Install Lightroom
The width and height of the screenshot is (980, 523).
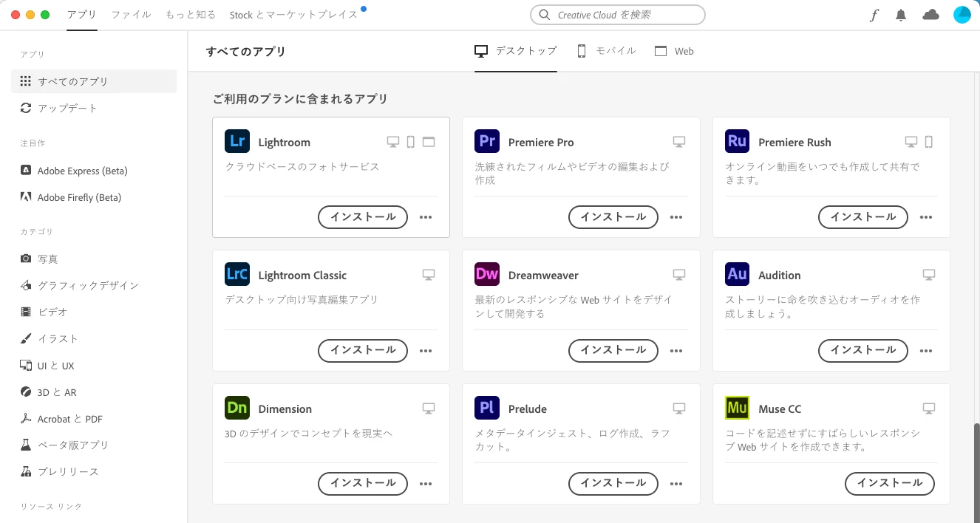pyautogui.click(x=363, y=217)
